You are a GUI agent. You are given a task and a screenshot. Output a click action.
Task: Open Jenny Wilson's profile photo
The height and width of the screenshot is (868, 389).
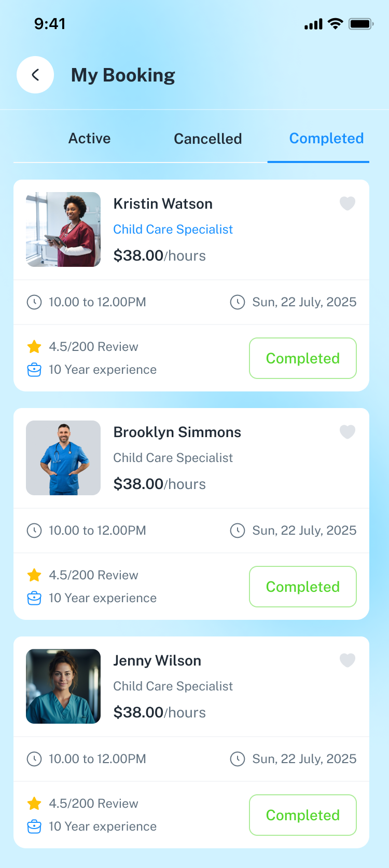(63, 686)
